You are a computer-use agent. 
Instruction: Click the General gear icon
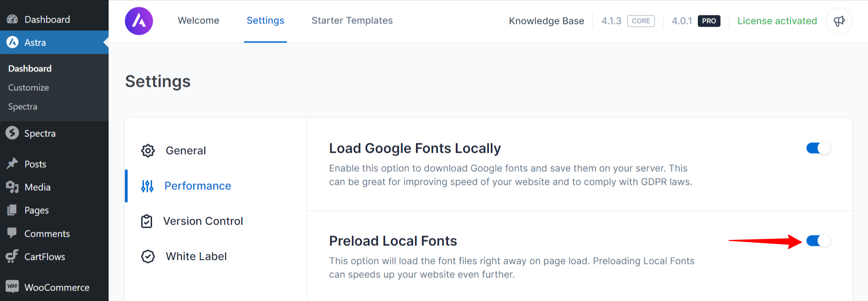[148, 150]
